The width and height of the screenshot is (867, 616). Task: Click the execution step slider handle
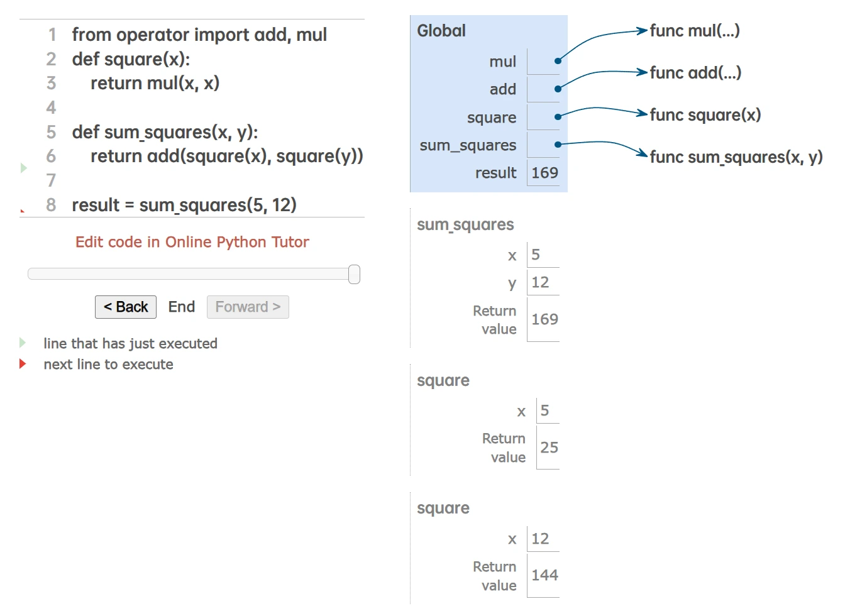[x=354, y=274]
